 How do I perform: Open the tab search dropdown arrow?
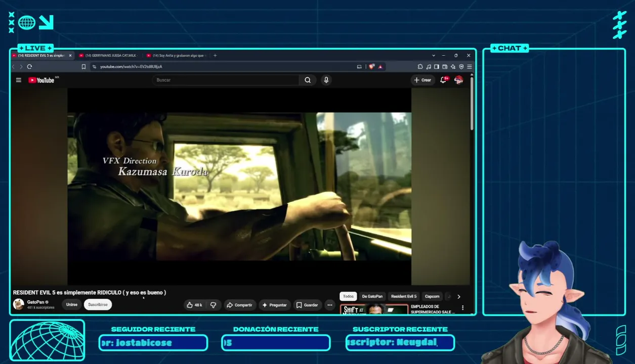point(433,56)
